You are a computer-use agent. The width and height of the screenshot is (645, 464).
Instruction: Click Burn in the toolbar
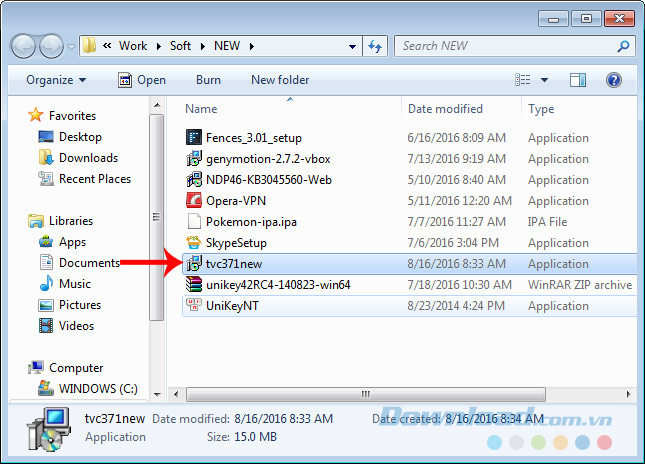(208, 80)
